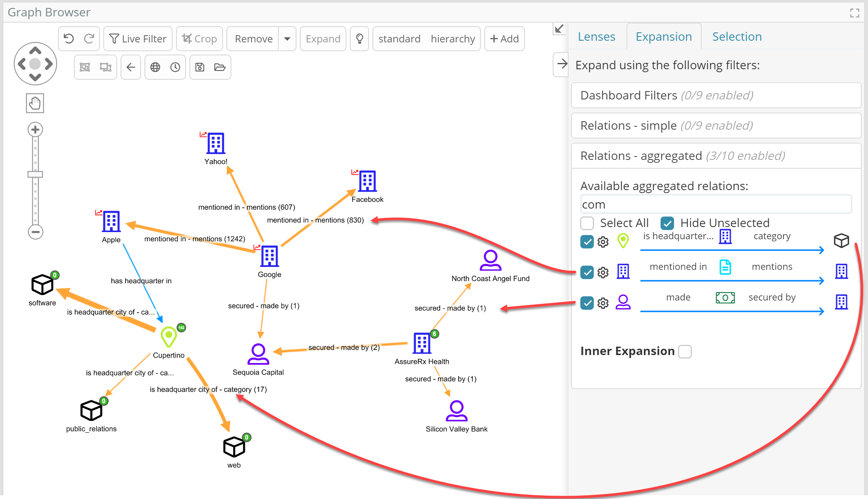Select the standard layout
Image resolution: width=868 pixels, height=499 pixels.
click(x=399, y=39)
